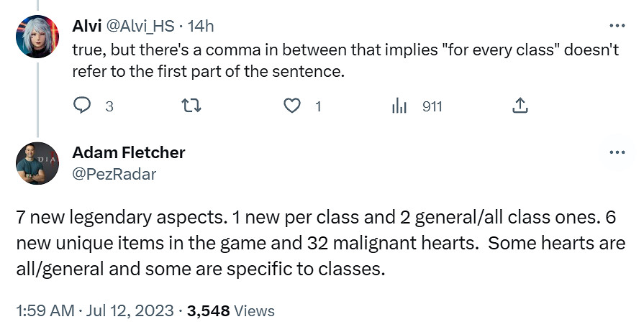Click the 911 views number on Alvi's tweet
The width and height of the screenshot is (644, 332).
[432, 107]
